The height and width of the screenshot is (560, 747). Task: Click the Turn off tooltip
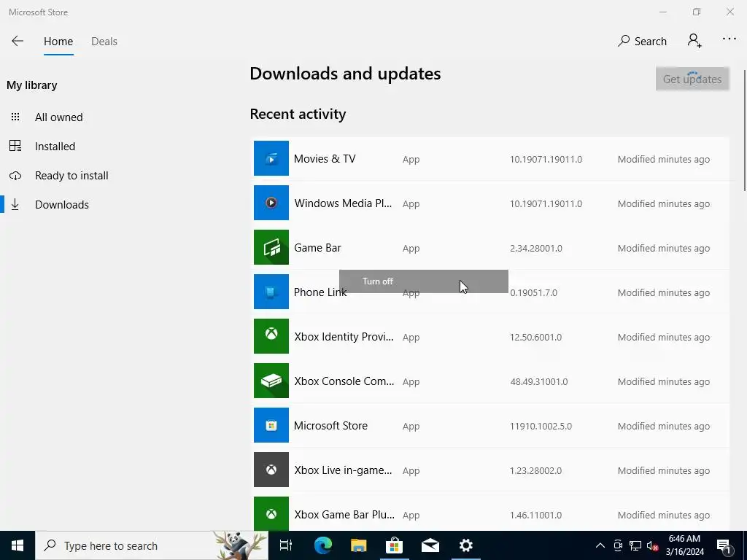[x=424, y=281]
